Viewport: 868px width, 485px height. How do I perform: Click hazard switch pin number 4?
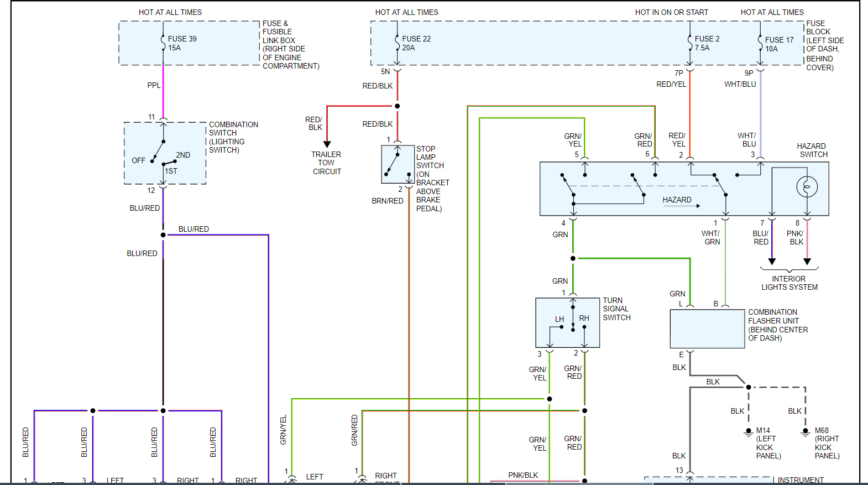(x=563, y=223)
